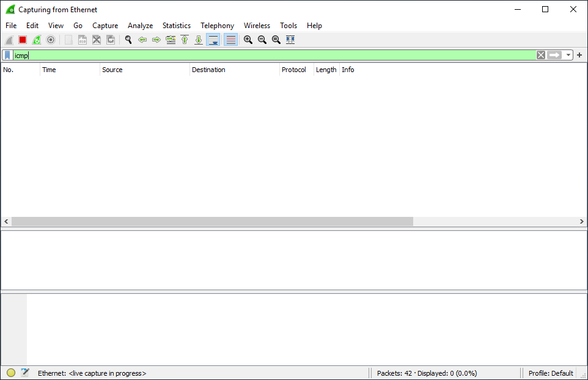Viewport: 588px width, 380px height.
Task: Restart the current capture
Action: tap(37, 40)
